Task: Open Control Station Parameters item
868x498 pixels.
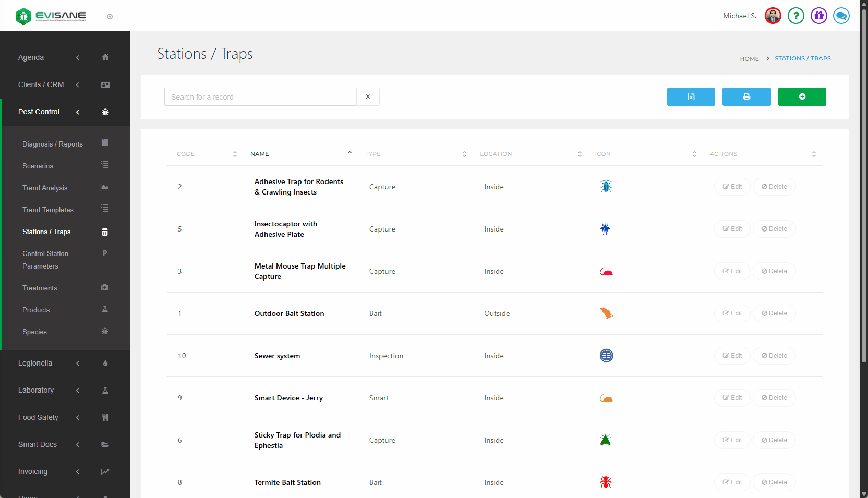Action: (x=45, y=260)
